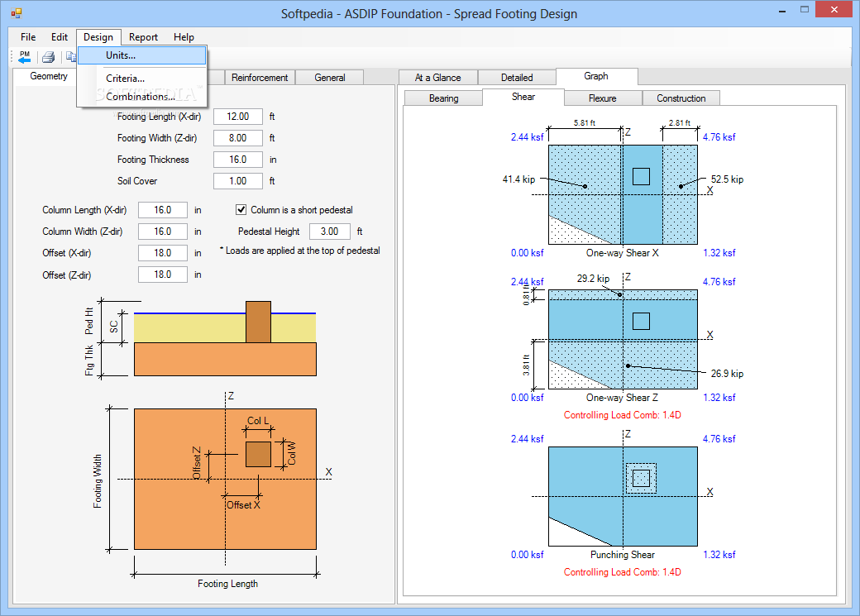Click the 'One-way Shear Z' caption

click(x=622, y=398)
